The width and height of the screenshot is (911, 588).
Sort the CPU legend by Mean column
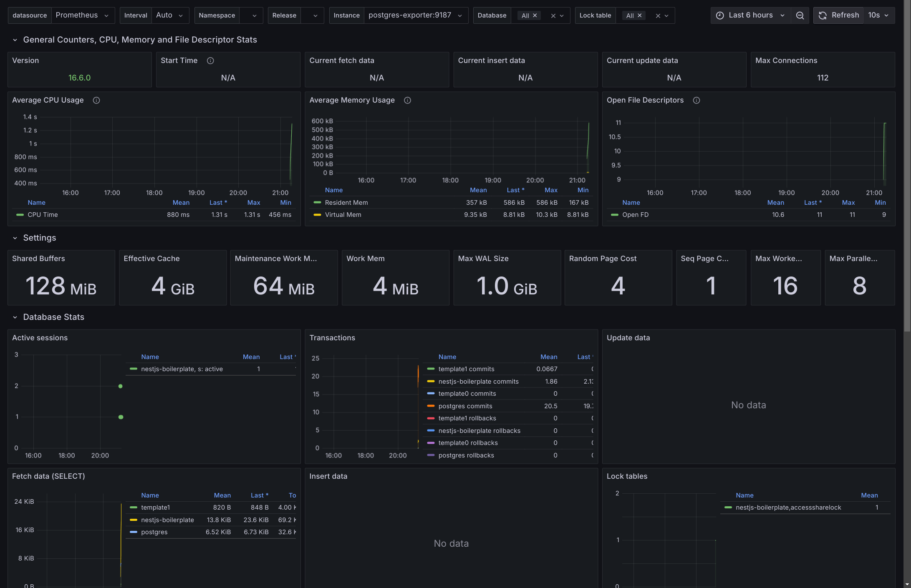point(181,203)
